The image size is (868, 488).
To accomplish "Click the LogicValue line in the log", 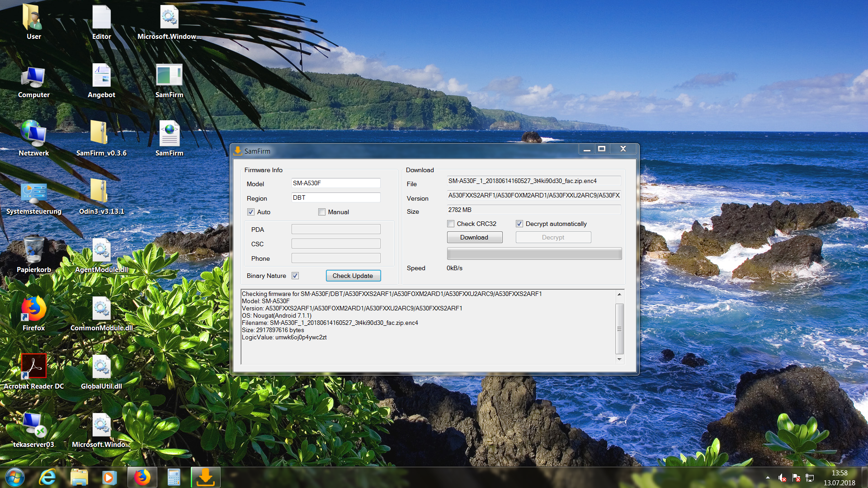I will point(284,337).
